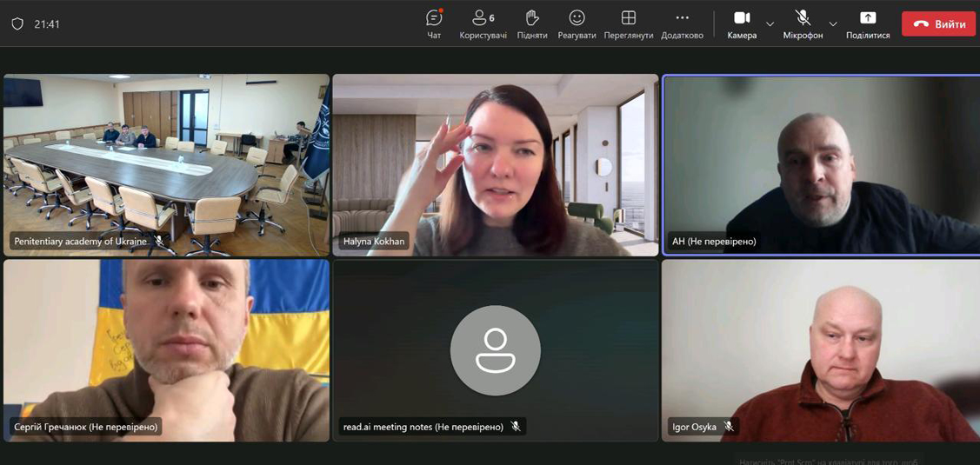Open Реагувати reactions menu
This screenshot has height=465, width=980.
coord(577,24)
